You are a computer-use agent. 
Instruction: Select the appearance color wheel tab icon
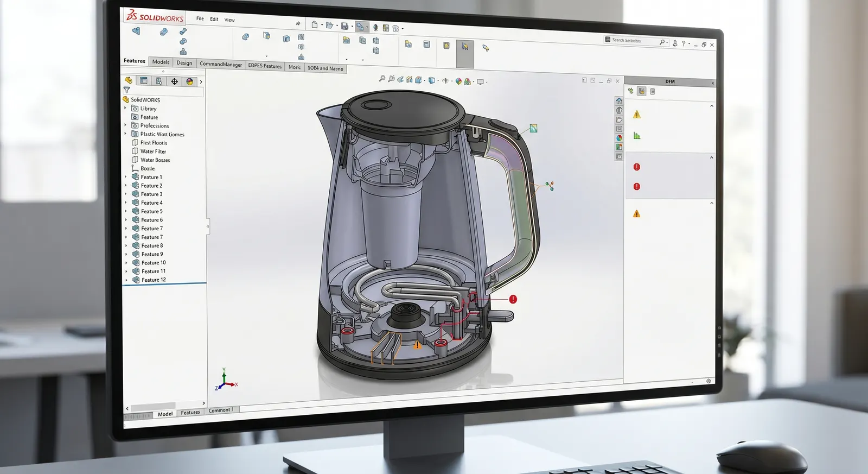189,81
